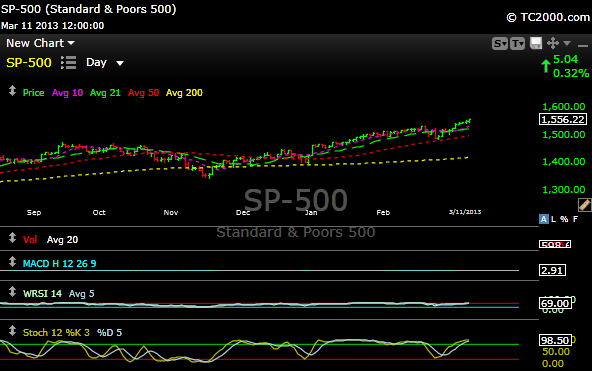This screenshot has height=371, width=592.
Task: Select the MACD H 12 26 9 label
Action: pos(59,263)
